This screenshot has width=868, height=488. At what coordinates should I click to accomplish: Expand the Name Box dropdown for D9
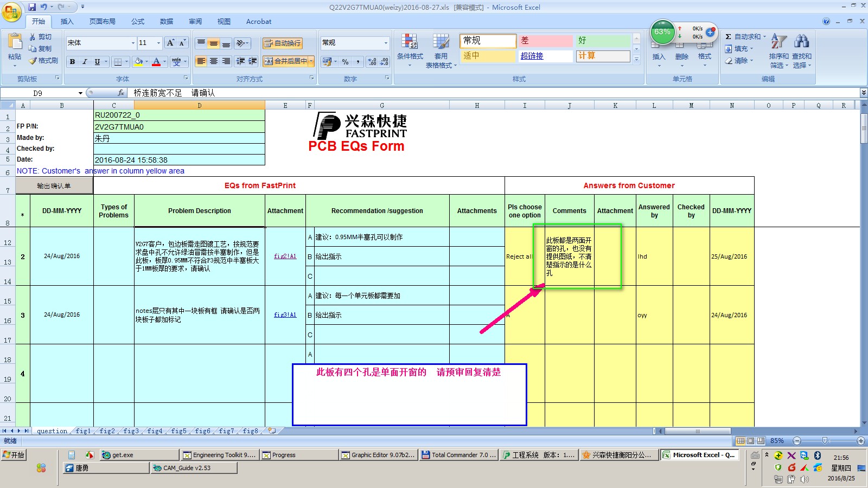click(80, 93)
